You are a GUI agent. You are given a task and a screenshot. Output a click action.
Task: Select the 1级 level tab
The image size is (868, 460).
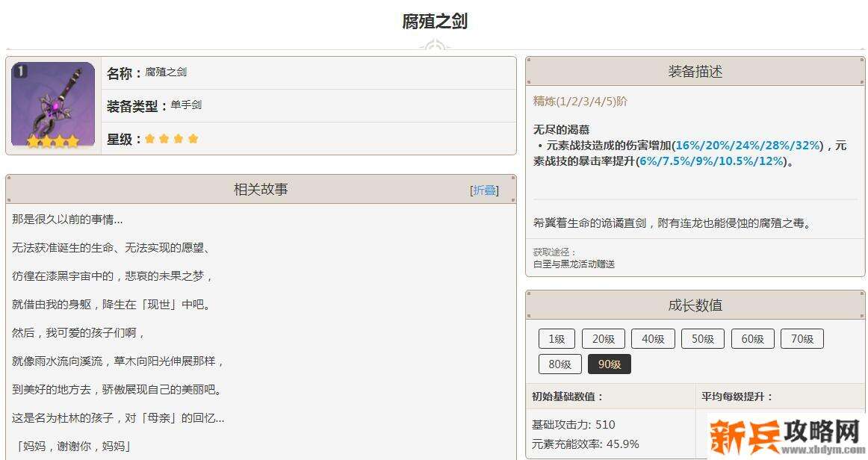[x=557, y=339]
